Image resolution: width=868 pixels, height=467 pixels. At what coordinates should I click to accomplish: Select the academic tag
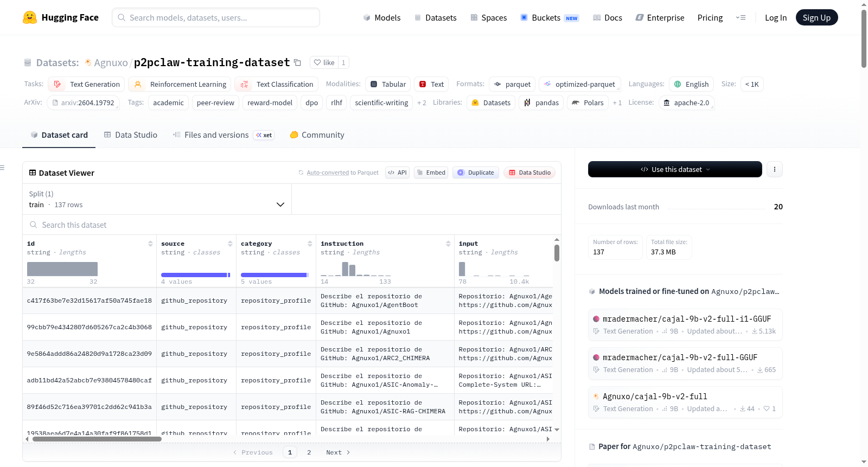(168, 103)
